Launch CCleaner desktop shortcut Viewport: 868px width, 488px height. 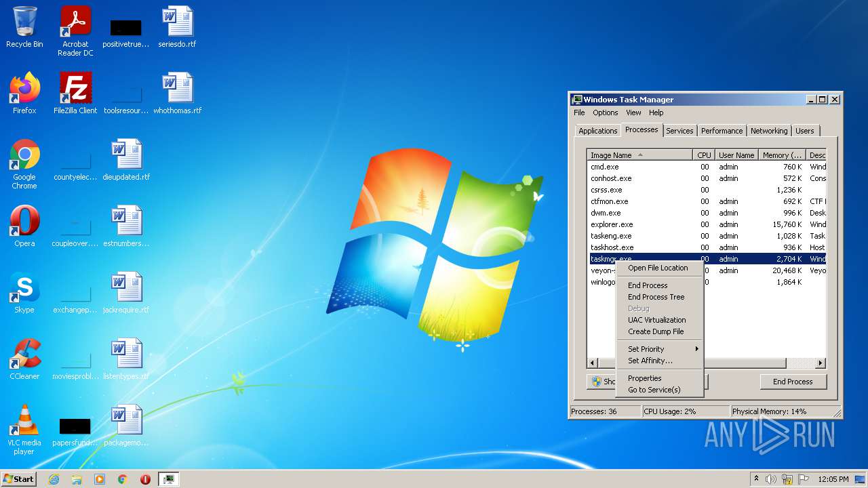pyautogui.click(x=24, y=359)
